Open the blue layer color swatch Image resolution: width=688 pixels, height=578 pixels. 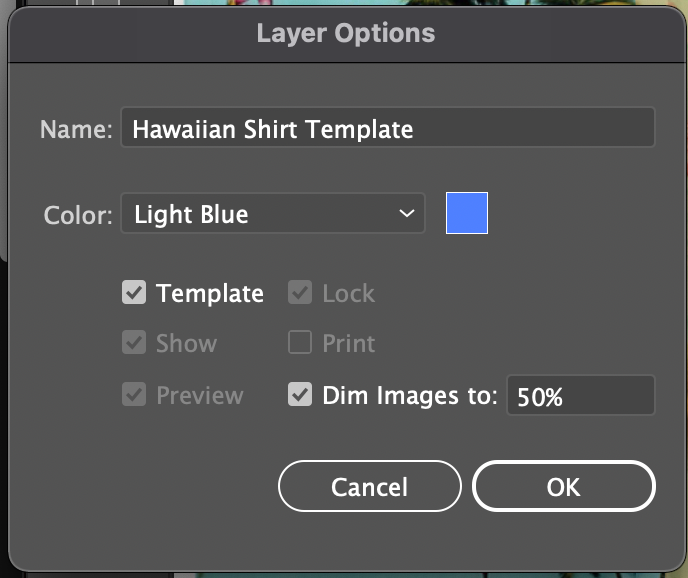pyautogui.click(x=467, y=213)
